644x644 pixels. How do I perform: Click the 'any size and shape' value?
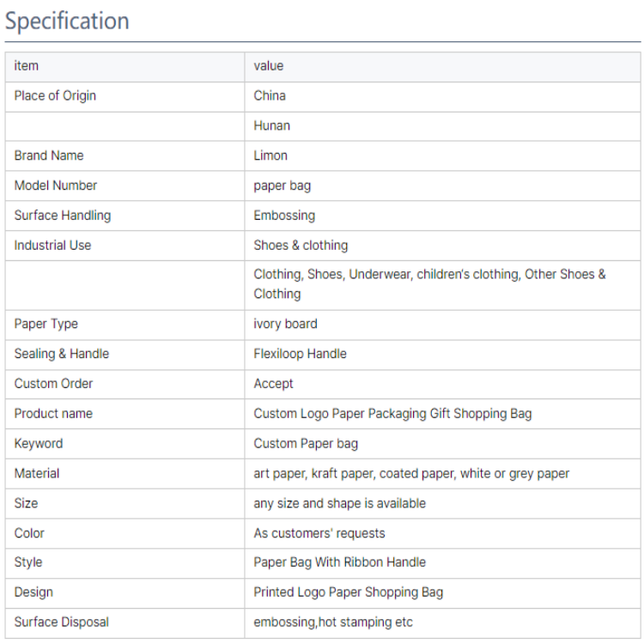coord(340,503)
